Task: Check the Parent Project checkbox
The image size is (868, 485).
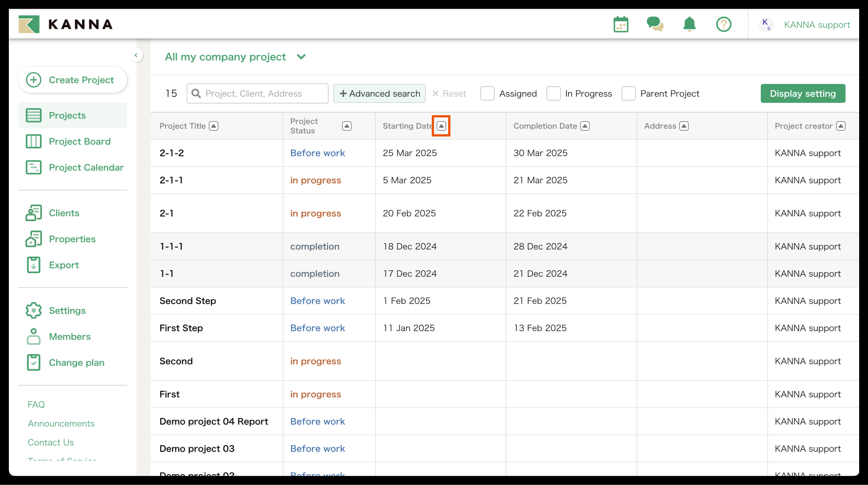Action: (628, 93)
